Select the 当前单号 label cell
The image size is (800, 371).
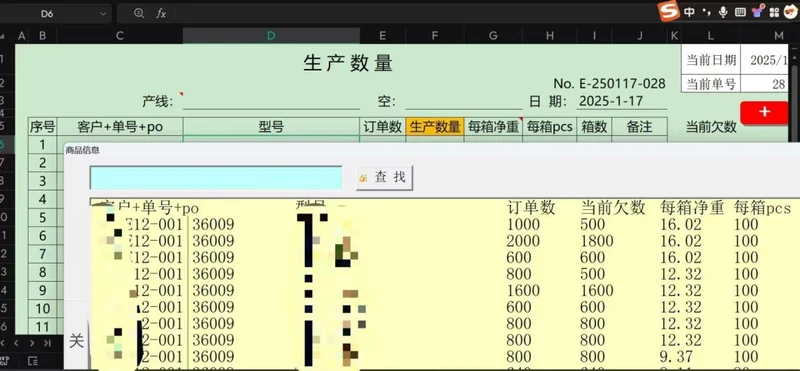(711, 84)
